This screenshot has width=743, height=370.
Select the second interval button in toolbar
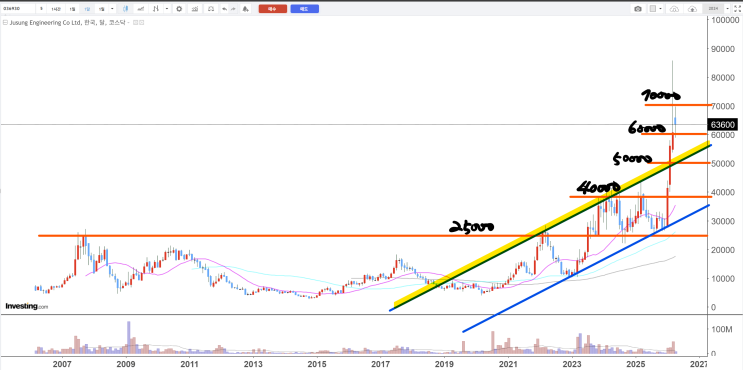(x=56, y=9)
